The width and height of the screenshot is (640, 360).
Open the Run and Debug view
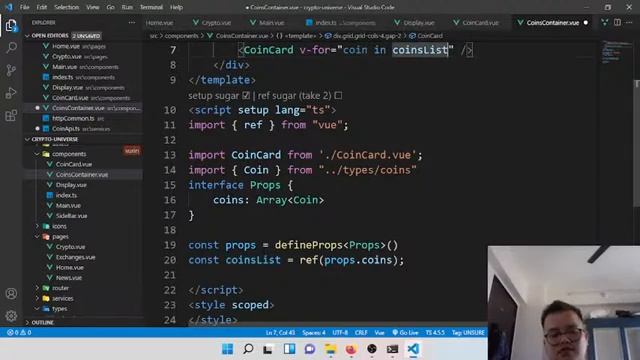click(x=11, y=93)
